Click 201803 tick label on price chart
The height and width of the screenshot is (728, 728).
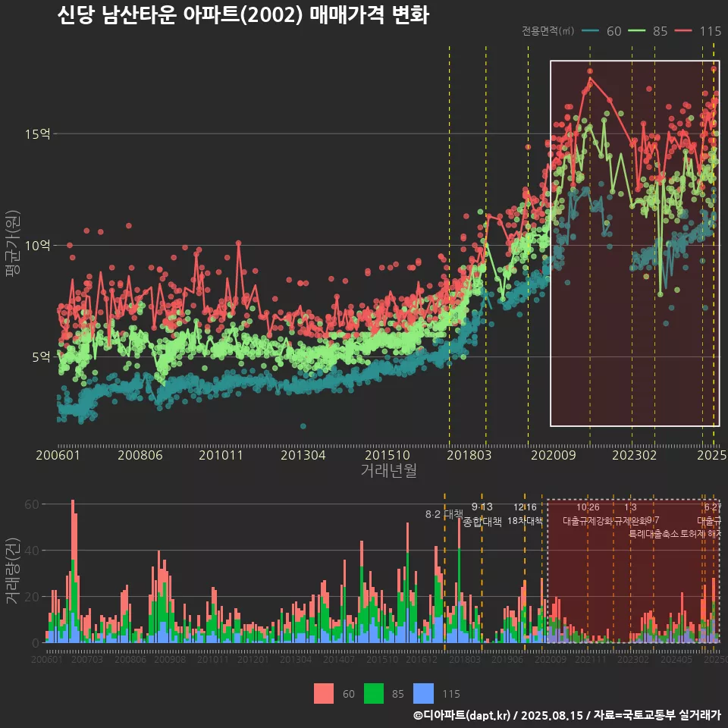pos(469,455)
